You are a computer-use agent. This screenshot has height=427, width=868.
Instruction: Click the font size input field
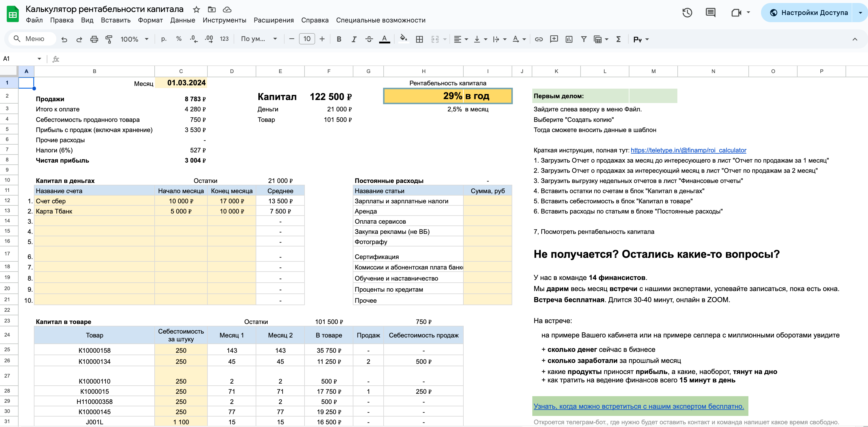(307, 39)
